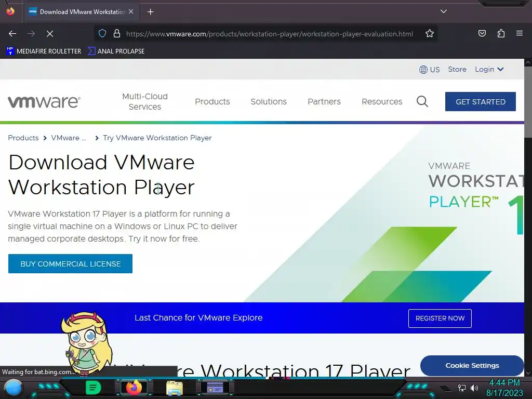Open Cookie Settings
The image size is (532, 399).
tap(472, 365)
